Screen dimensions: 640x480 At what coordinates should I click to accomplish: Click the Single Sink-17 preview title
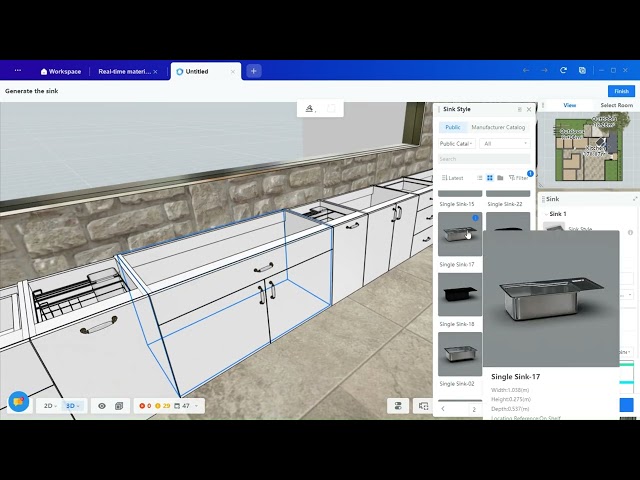[x=516, y=377]
